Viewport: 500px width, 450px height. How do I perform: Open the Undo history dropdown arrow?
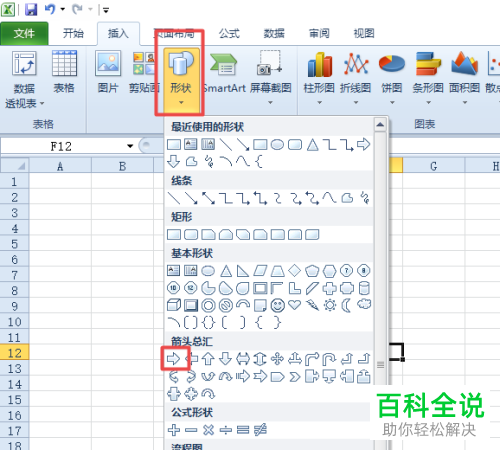pyautogui.click(x=62, y=9)
